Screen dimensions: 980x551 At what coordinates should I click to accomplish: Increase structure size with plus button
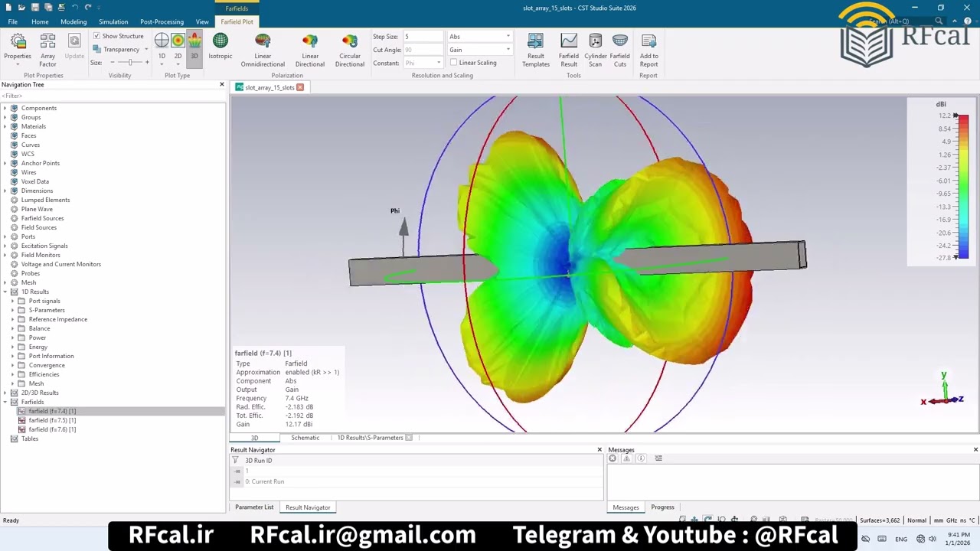(146, 62)
